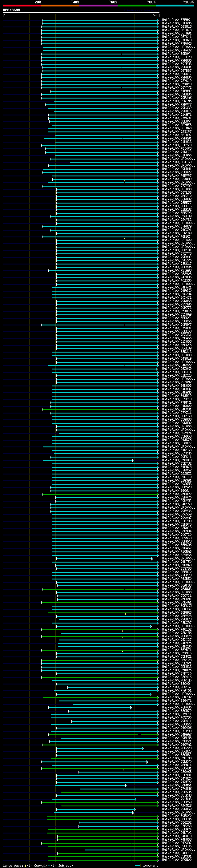197x868 pixels.
Task: Select the hit label UniRef100_Q5CKN1
Action: 177,599
